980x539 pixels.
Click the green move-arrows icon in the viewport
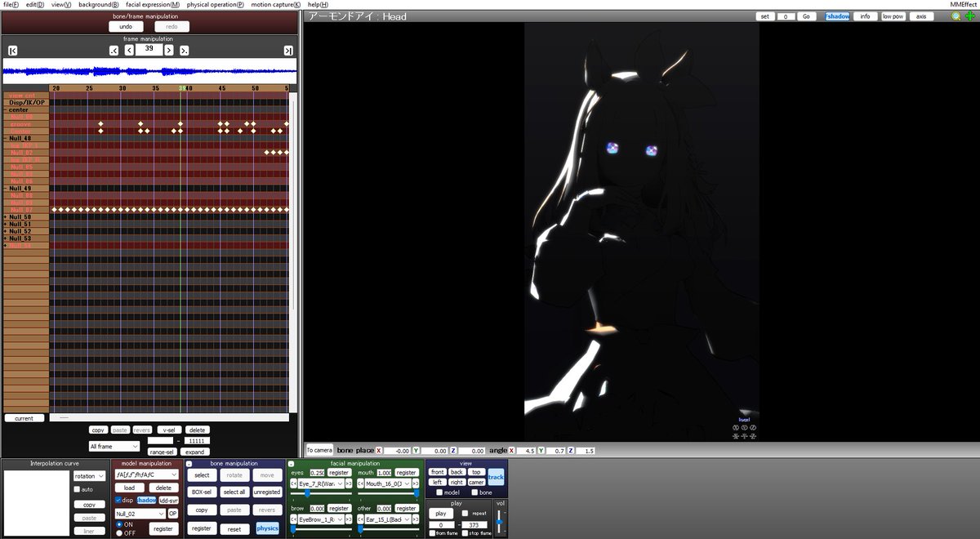(969, 16)
